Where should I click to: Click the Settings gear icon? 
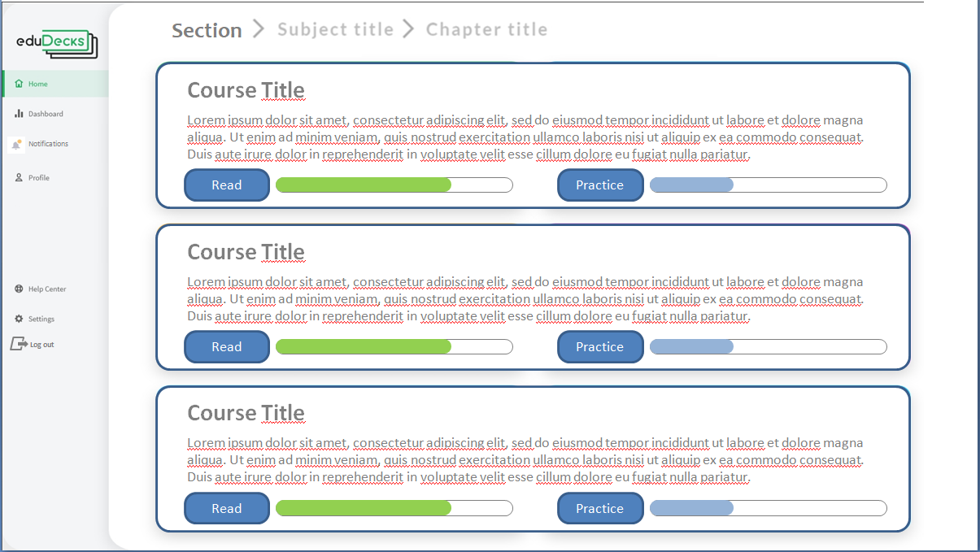(x=19, y=319)
